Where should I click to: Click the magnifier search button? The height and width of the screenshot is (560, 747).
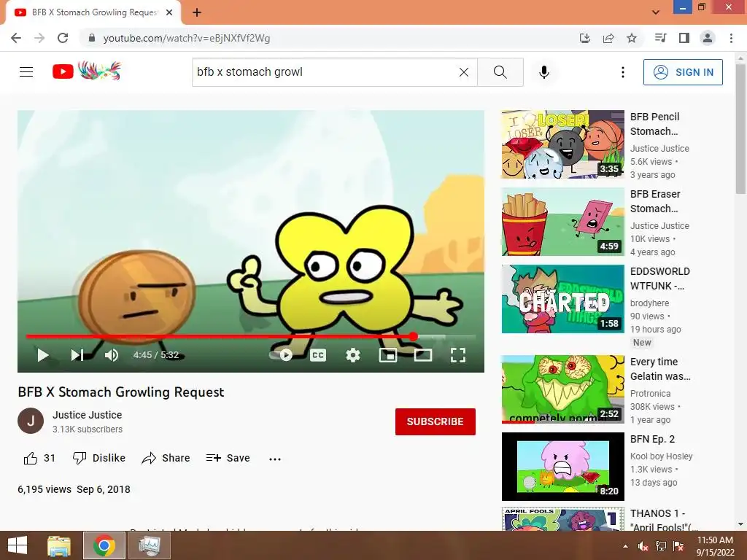click(x=500, y=72)
